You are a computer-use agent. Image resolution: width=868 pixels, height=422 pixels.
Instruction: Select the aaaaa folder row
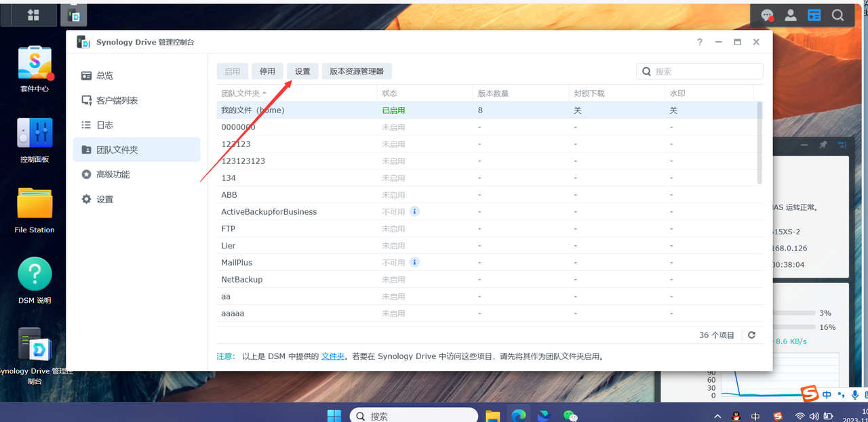tap(486, 313)
